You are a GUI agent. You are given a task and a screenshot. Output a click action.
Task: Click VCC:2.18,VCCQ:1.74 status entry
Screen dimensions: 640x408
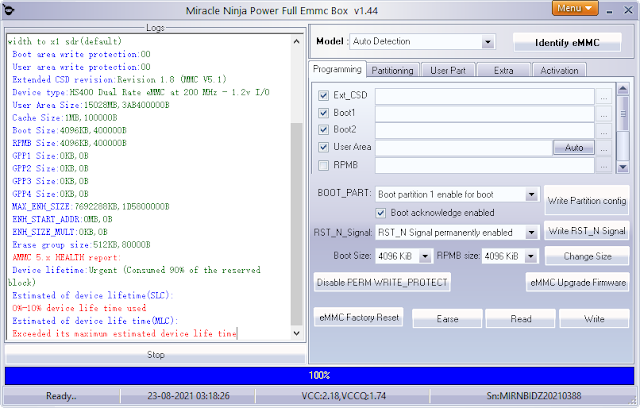click(343, 396)
